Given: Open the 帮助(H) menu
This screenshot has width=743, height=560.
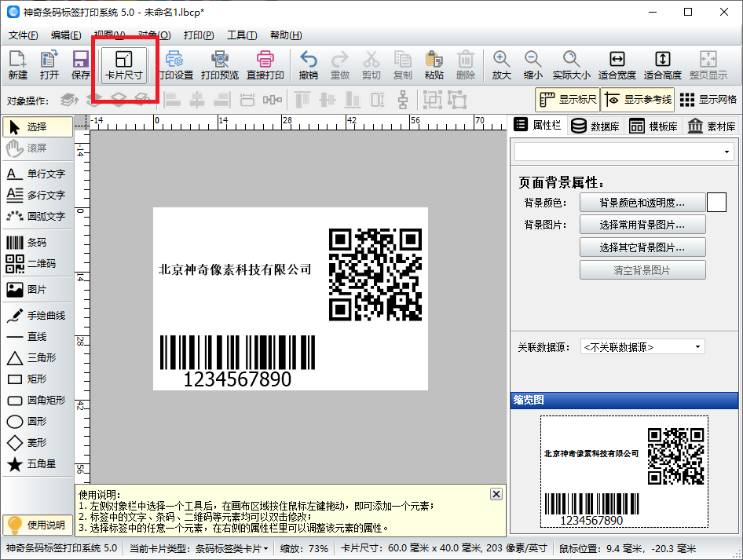Looking at the screenshot, I should 286,35.
